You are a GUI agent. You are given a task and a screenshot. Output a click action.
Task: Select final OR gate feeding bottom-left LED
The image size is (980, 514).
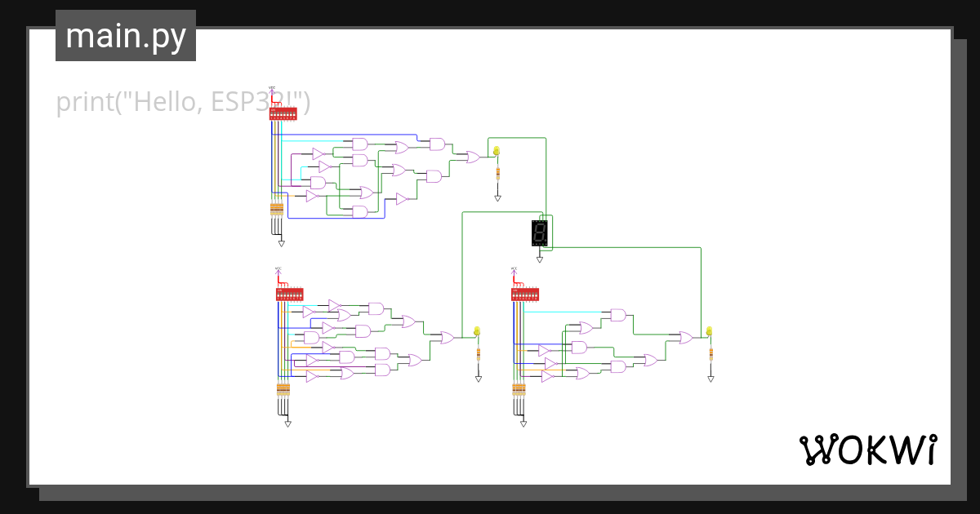448,337
